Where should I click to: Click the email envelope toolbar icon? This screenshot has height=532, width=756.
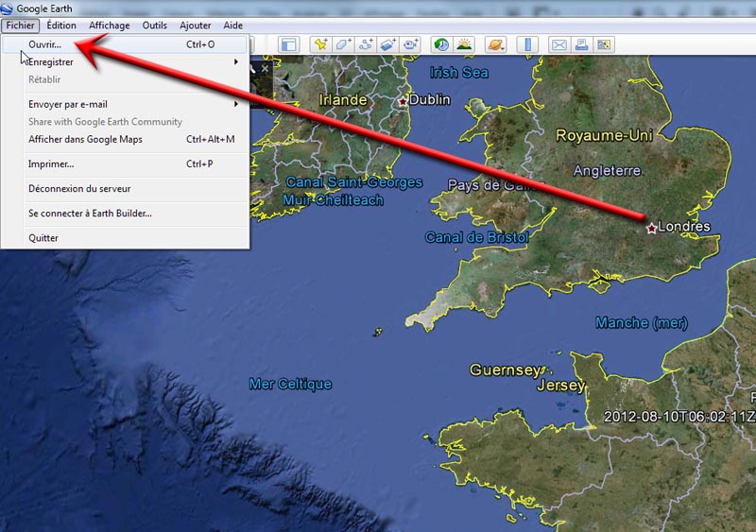coord(558,44)
